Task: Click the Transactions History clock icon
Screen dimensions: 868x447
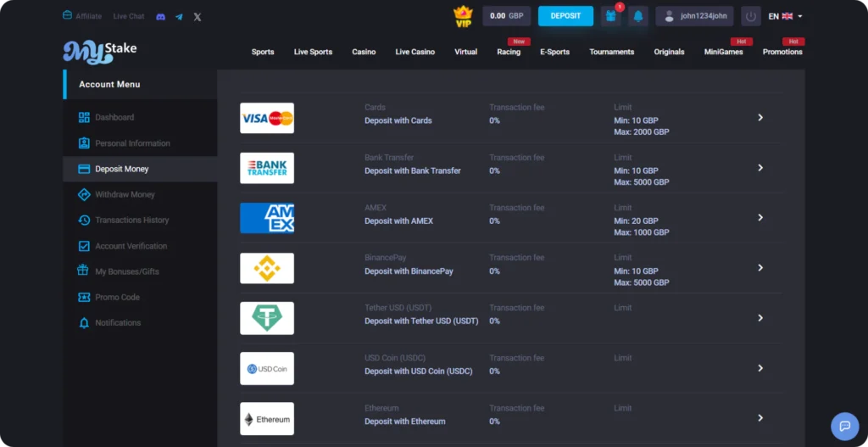Action: point(84,220)
